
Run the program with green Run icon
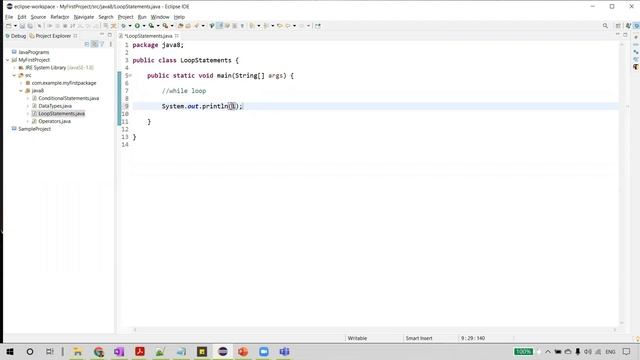coord(137,26)
